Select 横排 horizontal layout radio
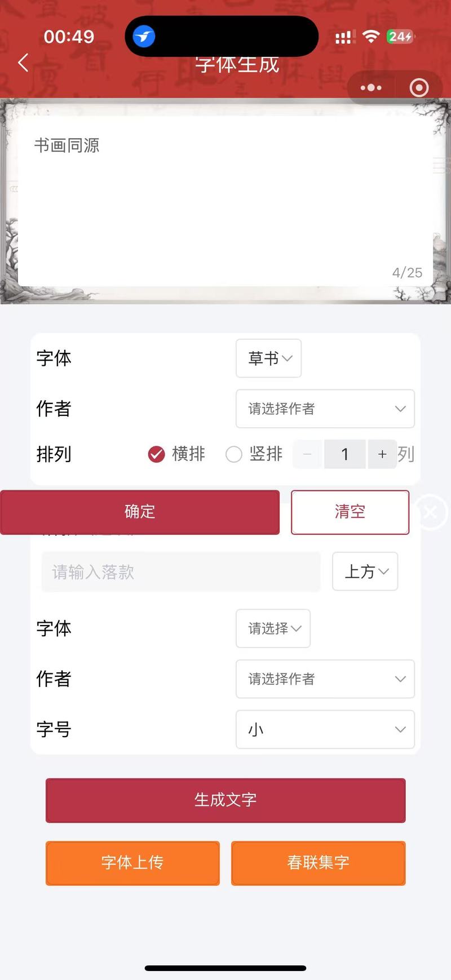Image resolution: width=451 pixels, height=980 pixels. tap(157, 454)
